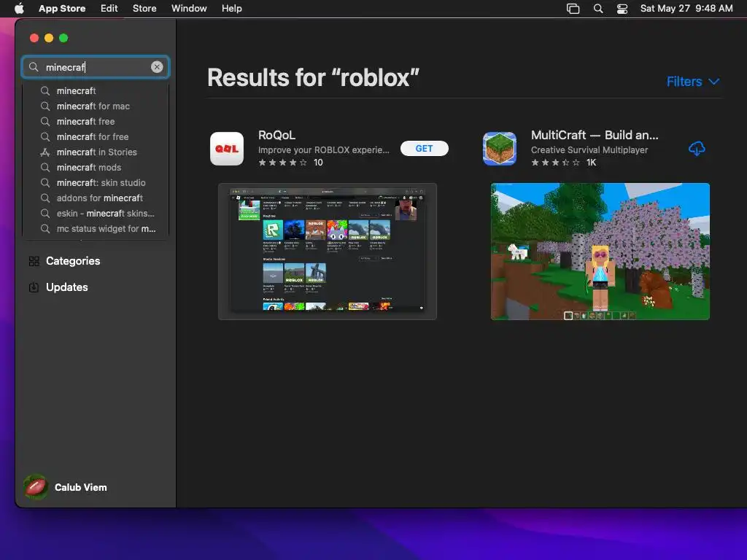Click the magnifier icon in search field
The width and height of the screenshot is (747, 560).
pyautogui.click(x=34, y=67)
